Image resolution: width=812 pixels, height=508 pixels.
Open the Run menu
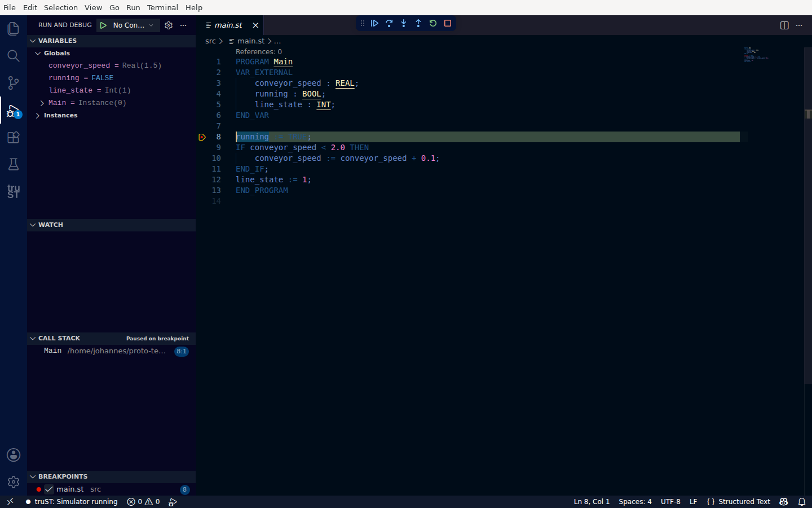click(133, 7)
